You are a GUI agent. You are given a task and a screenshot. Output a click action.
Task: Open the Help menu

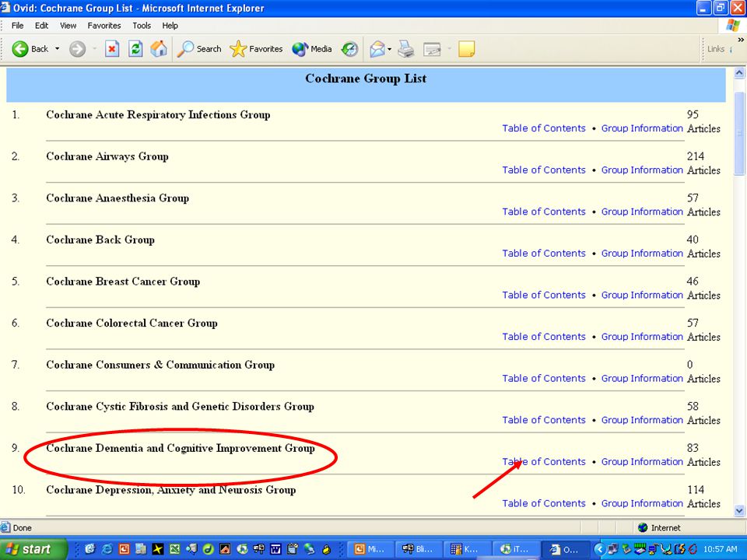[x=170, y=26]
